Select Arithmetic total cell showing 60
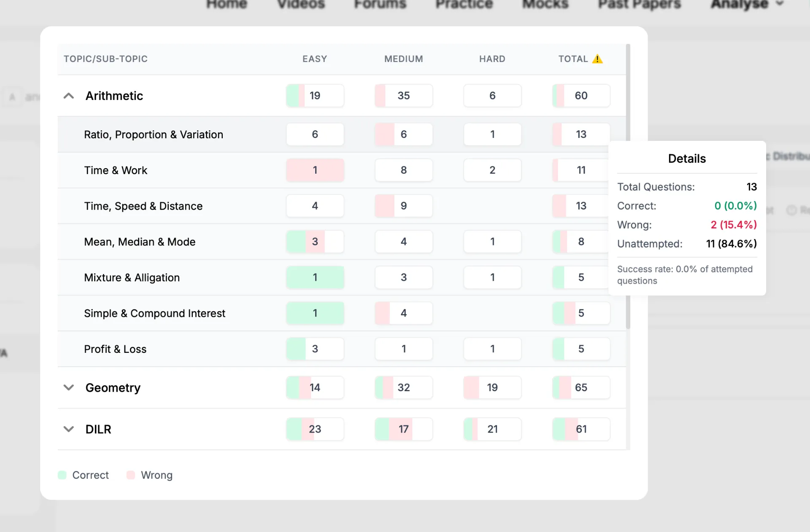 [x=581, y=96]
